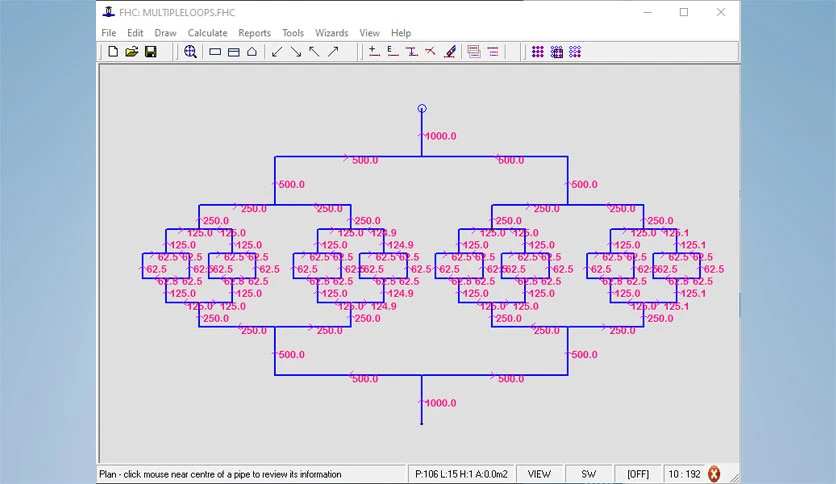The width and height of the screenshot is (836, 484).
Task: Open the pink stacked windows icon
Action: pos(474,52)
